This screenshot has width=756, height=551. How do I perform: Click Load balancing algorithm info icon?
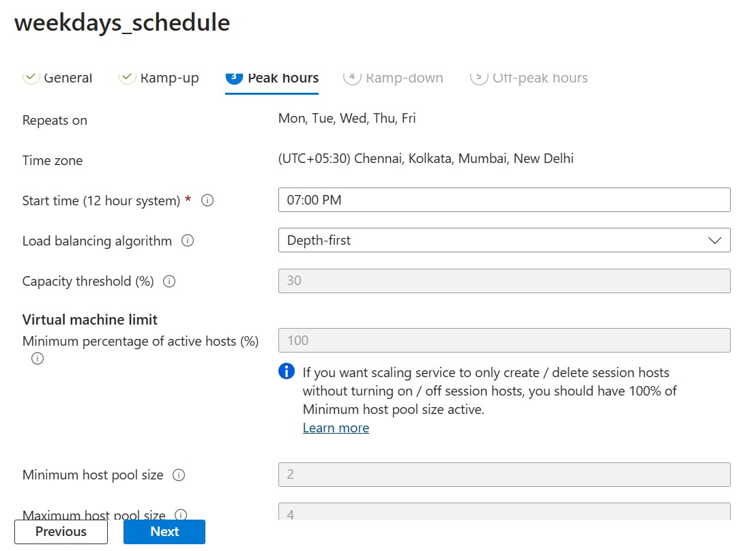click(x=188, y=241)
